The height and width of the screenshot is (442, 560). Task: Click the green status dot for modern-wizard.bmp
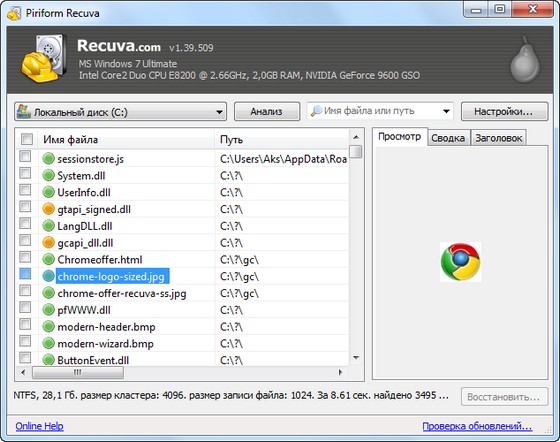click(x=48, y=343)
